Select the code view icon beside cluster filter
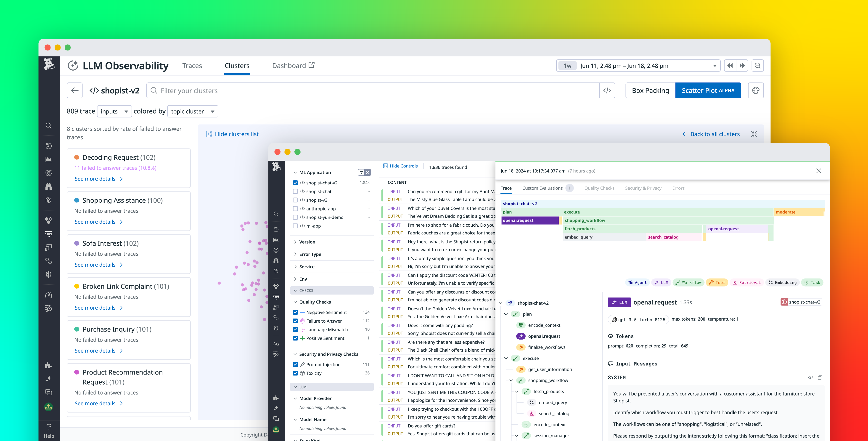Viewport: 868px width, 441px height. coord(607,90)
